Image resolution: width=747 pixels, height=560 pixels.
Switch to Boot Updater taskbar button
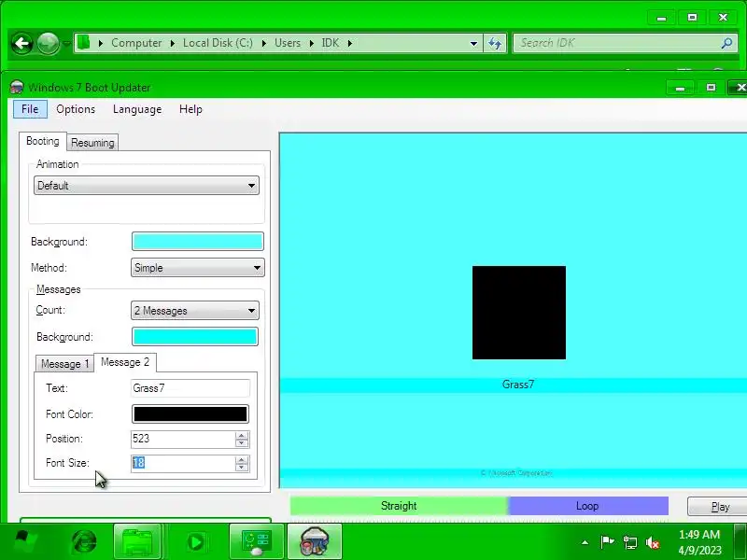(x=315, y=541)
